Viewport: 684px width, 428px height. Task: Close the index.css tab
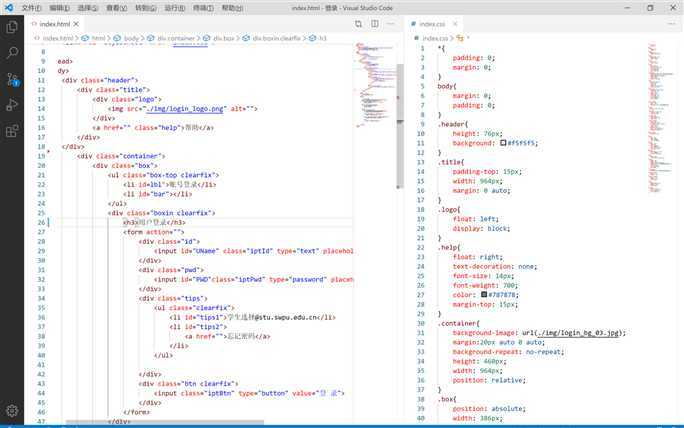click(x=455, y=24)
